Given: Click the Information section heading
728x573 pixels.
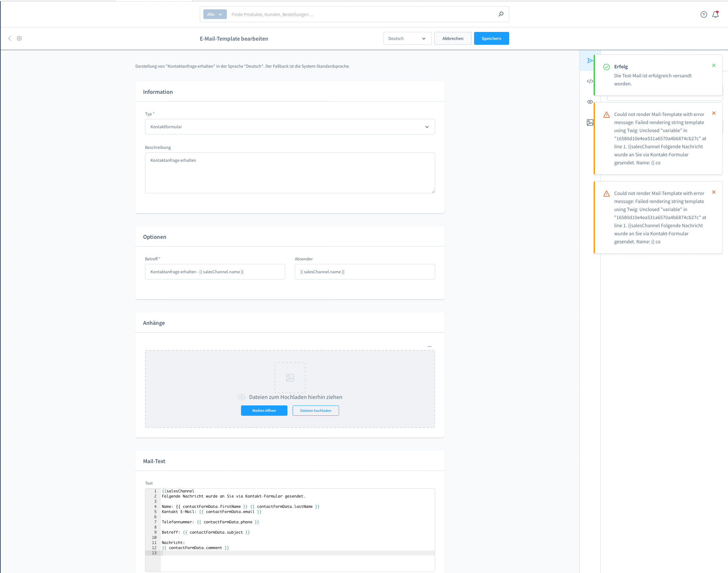Looking at the screenshot, I should [x=158, y=92].
